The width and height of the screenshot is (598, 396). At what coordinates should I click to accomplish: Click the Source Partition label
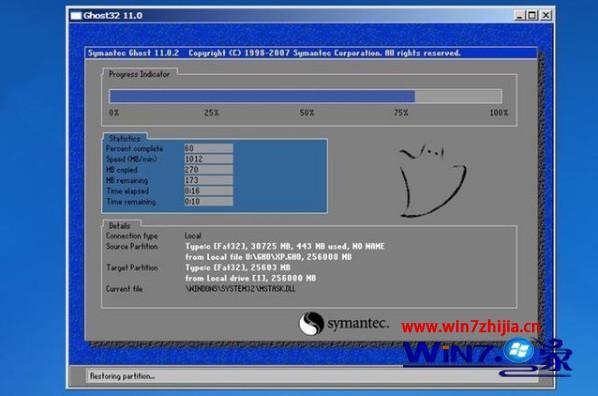[x=132, y=246]
